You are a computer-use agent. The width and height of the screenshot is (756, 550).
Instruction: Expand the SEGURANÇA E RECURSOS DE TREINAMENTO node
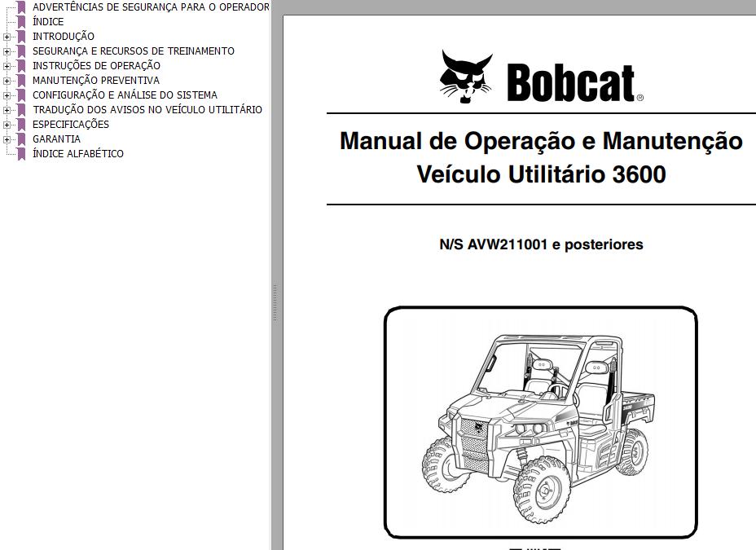7,51
